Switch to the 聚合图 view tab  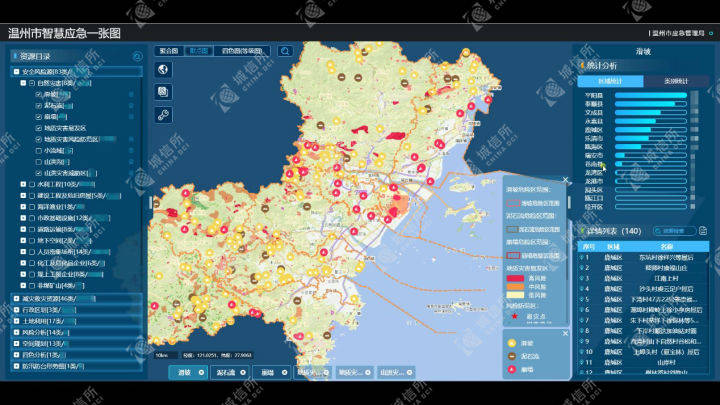click(169, 51)
